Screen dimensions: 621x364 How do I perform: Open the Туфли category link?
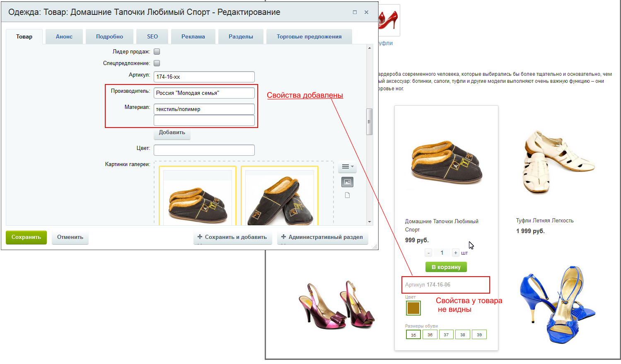pos(386,43)
